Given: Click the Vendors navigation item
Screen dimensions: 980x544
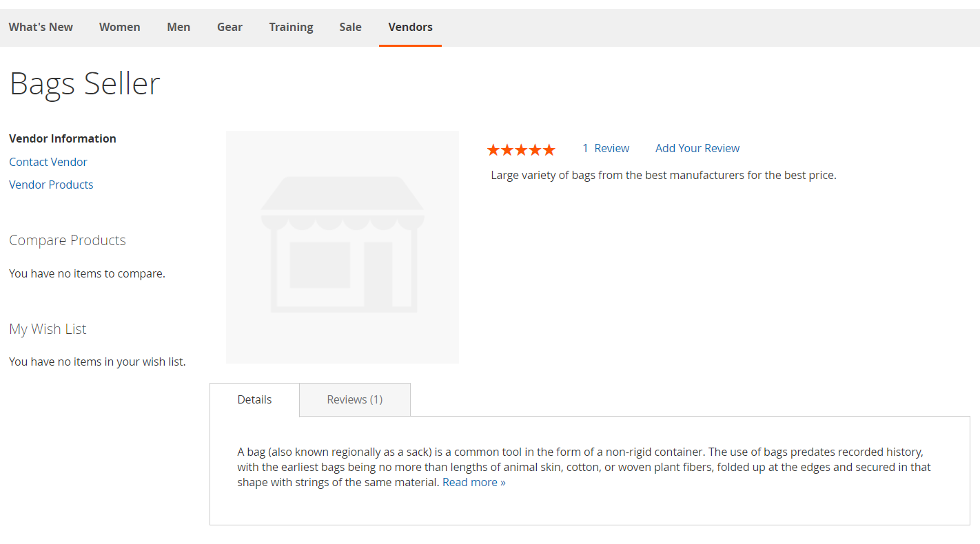Looking at the screenshot, I should 410,27.
